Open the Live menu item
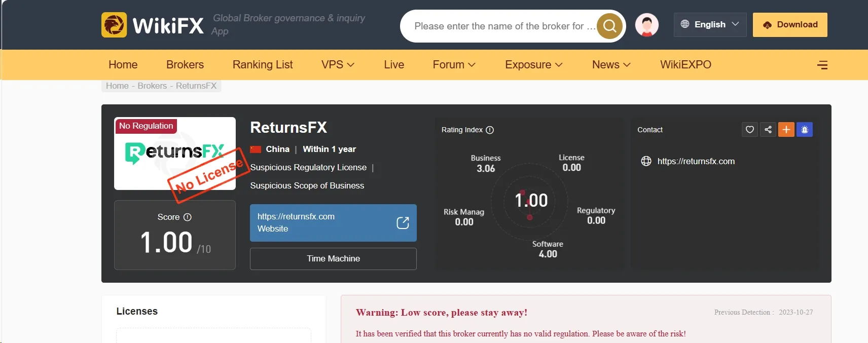868x343 pixels. [394, 65]
